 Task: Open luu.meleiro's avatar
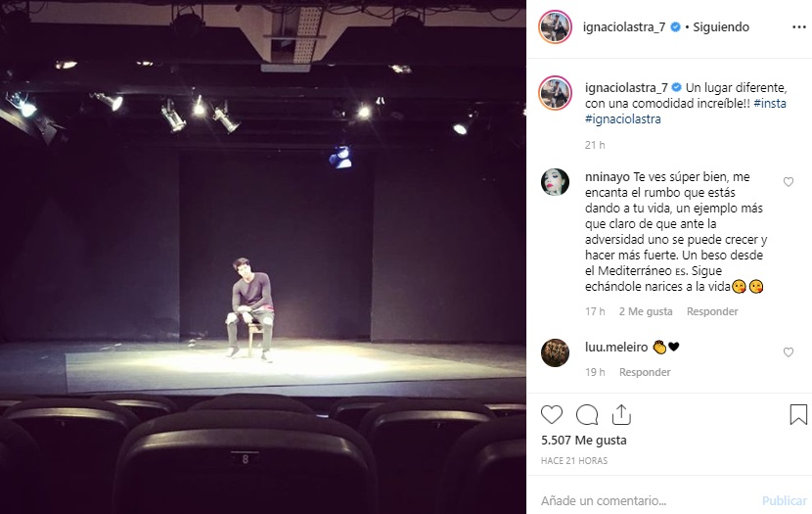click(x=555, y=352)
